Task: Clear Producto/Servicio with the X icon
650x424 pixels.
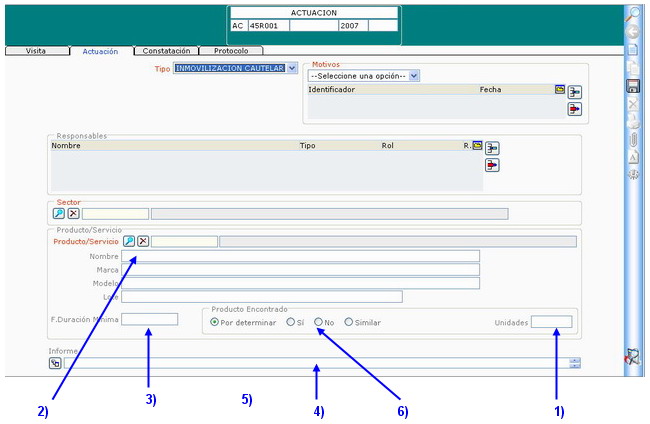Action: (143, 241)
